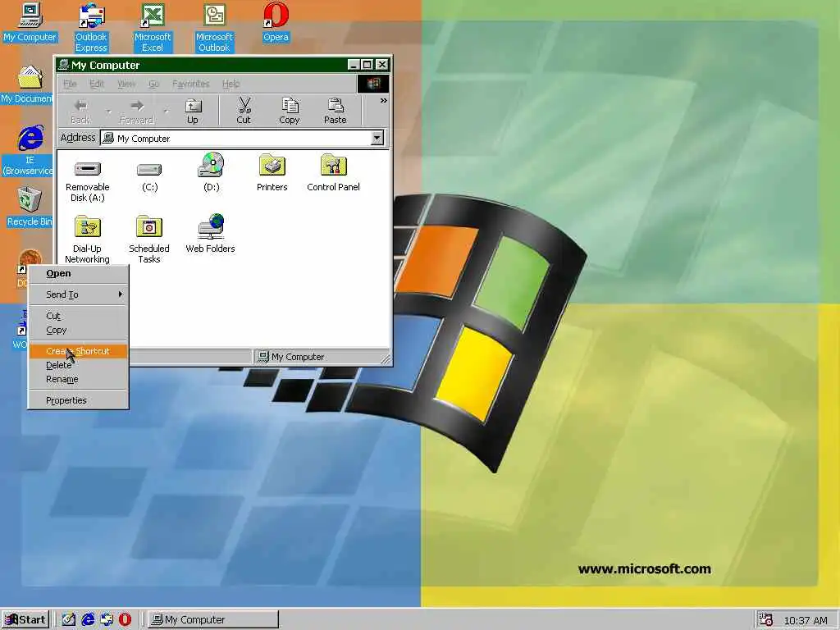Select the Outlook Express desktop icon
Viewport: 840px width, 630px height.
tap(91, 27)
